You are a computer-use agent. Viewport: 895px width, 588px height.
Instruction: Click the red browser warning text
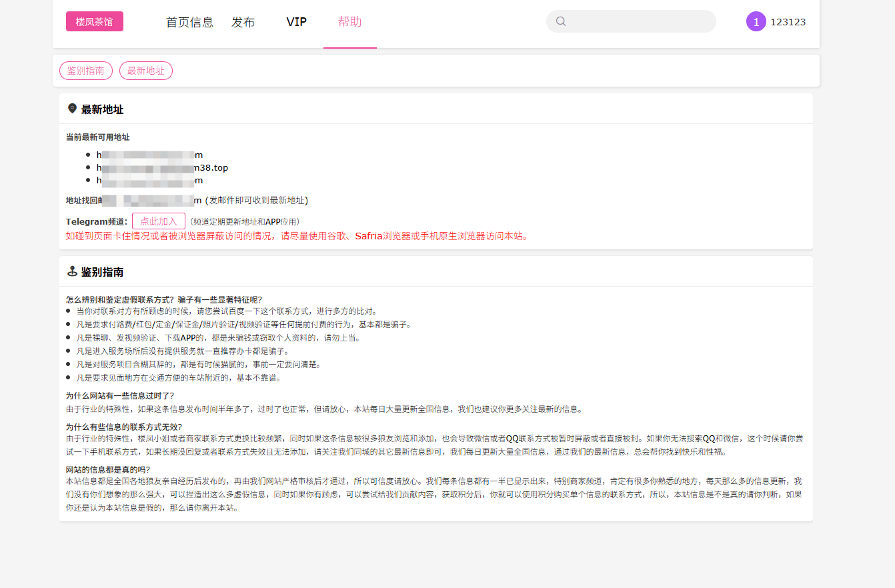point(297,236)
